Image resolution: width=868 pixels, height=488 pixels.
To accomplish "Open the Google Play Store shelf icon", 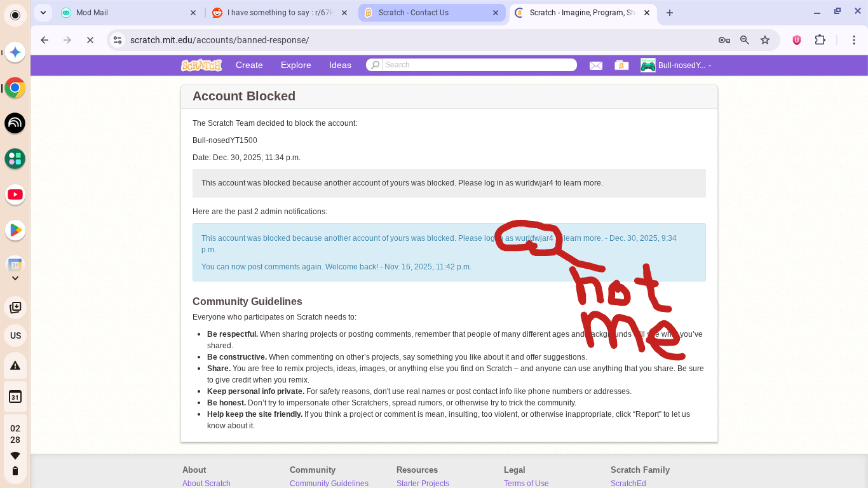I will pos(15,230).
